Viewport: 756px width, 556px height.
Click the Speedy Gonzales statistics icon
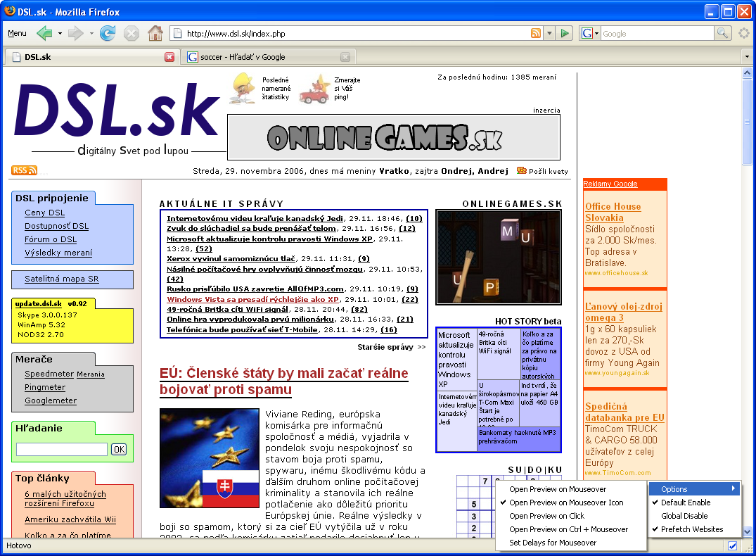pos(243,88)
